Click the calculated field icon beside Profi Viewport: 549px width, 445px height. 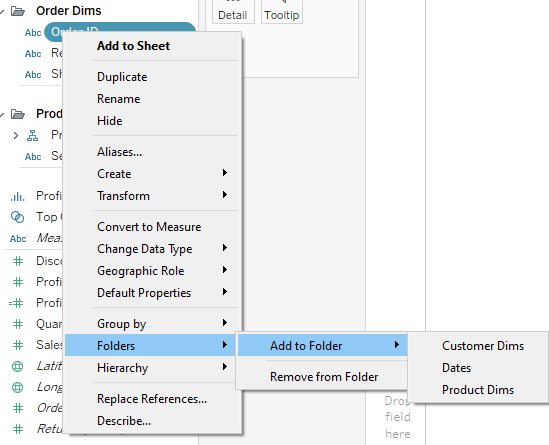[16, 303]
